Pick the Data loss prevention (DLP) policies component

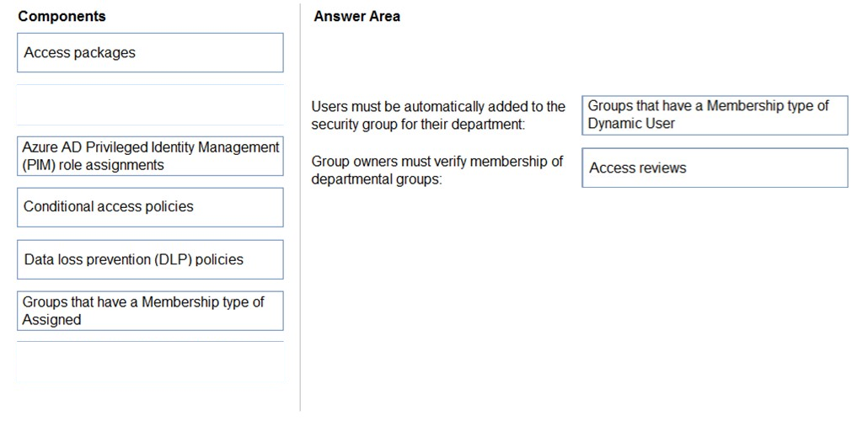pyautogui.click(x=150, y=259)
